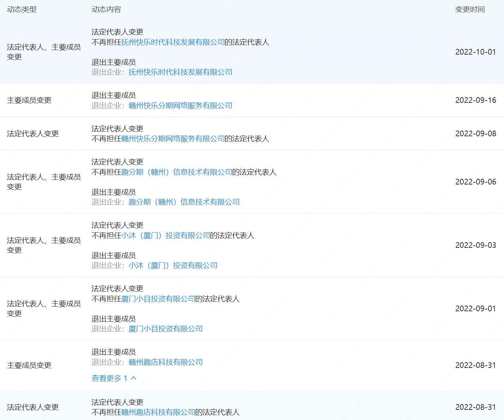The height and width of the screenshot is (420, 504).
Task: Select the date 2022-09-08
Action: [475, 134]
